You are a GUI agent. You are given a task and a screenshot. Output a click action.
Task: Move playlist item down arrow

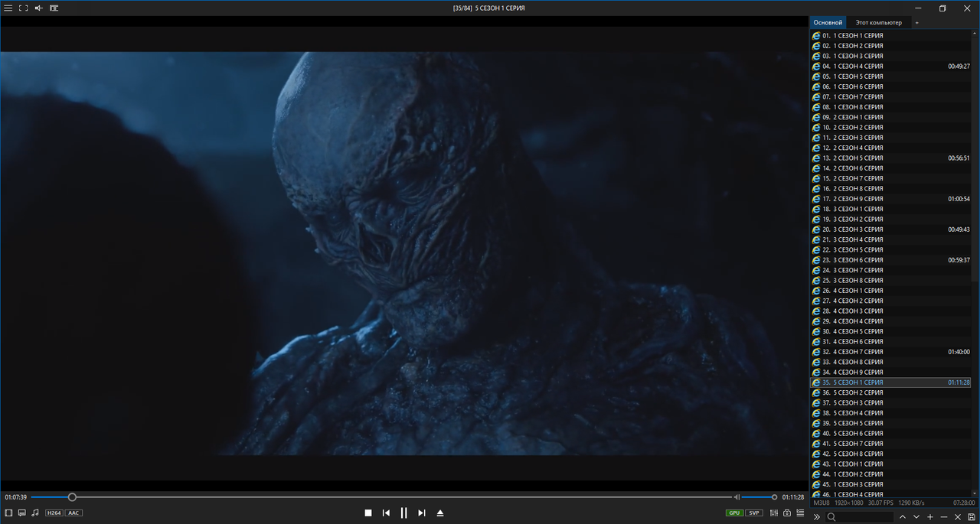click(916, 517)
